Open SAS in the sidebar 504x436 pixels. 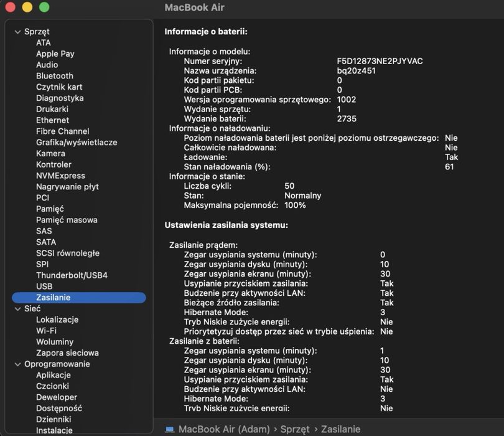click(44, 231)
